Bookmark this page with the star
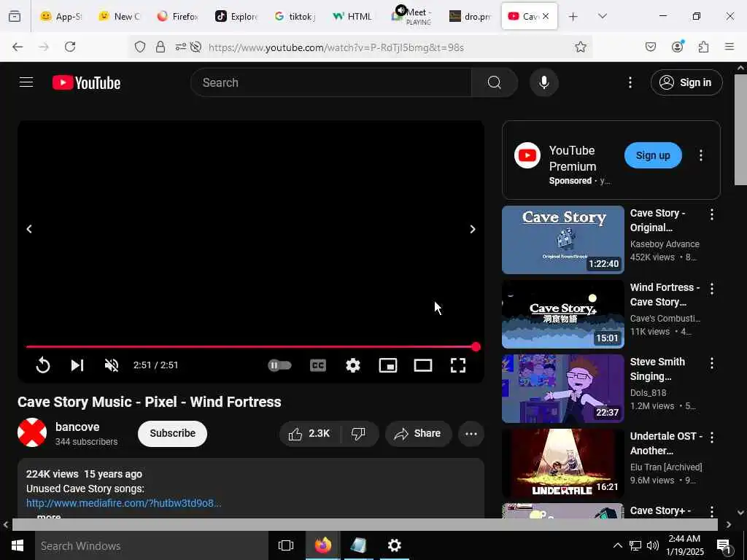The height and width of the screenshot is (560, 747). tap(580, 47)
